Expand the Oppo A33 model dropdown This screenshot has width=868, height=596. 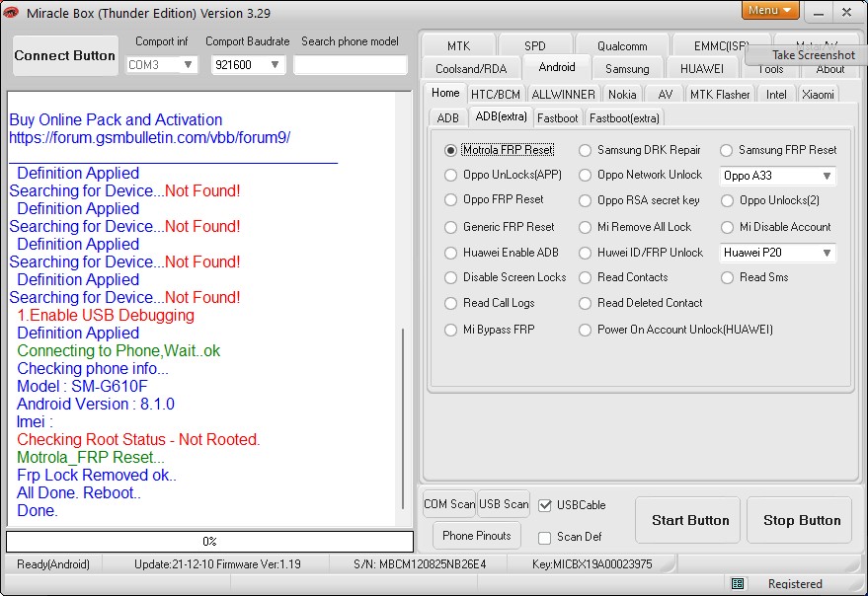pos(777,176)
